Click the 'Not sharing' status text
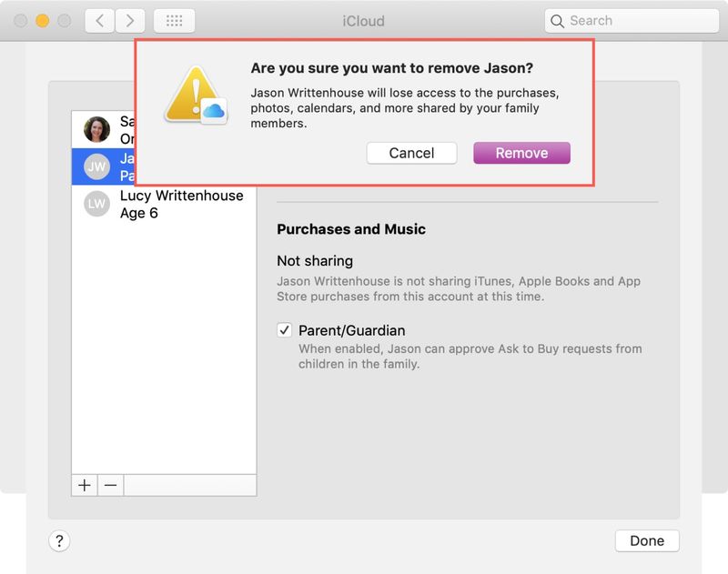The image size is (728, 574). pos(315,261)
